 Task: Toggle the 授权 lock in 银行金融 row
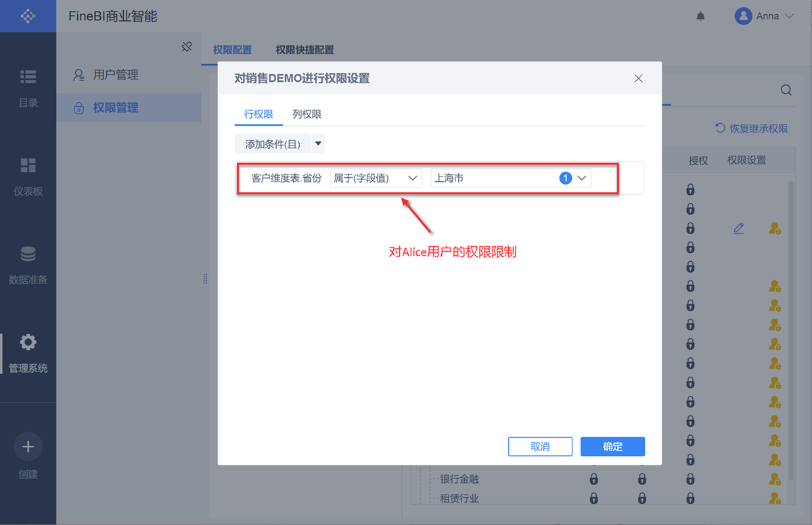[x=690, y=479]
